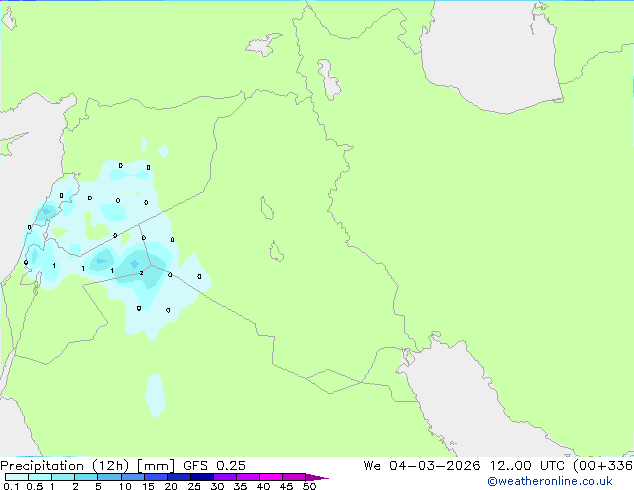Click the "50" legend scale value
Image resolution: width=634 pixels, height=490 pixels.
tap(309, 486)
